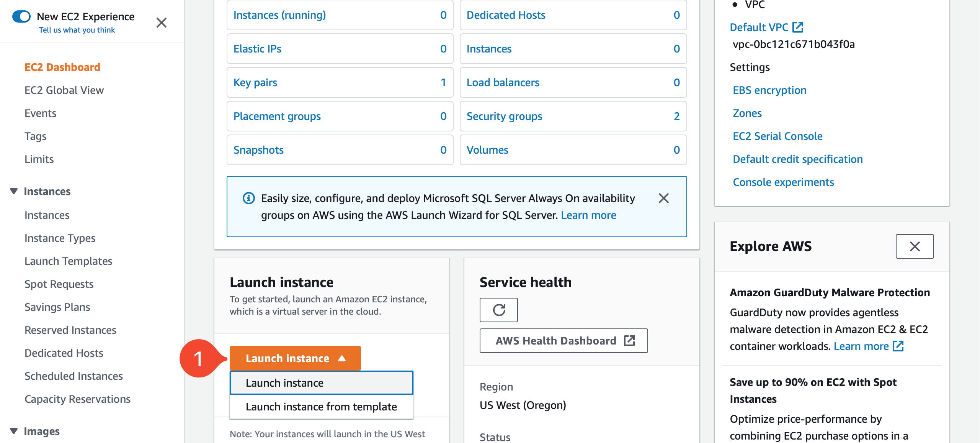980x443 pixels.
Task: Collapse the Instances sidebar section
Action: click(14, 191)
